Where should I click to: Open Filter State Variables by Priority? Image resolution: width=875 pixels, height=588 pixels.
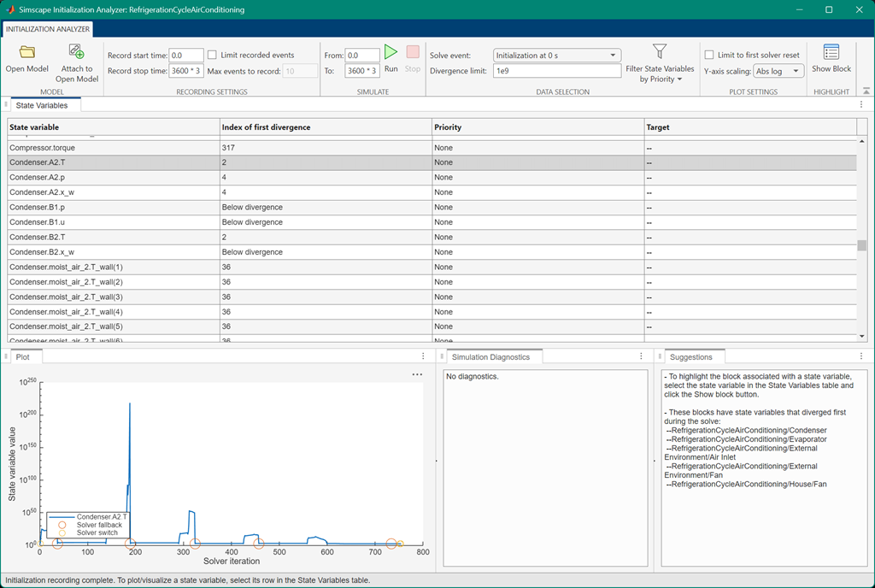coord(659,60)
